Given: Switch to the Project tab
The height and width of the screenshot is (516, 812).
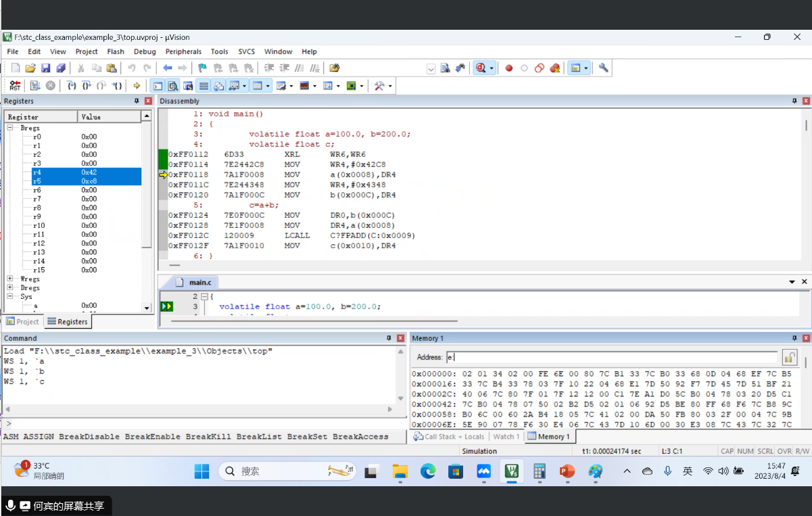Looking at the screenshot, I should pos(22,322).
